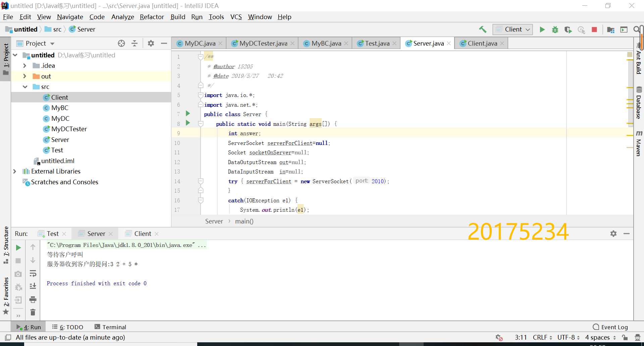The image size is (644, 346).
Task: Hide the Project tool window
Action: click(164, 43)
